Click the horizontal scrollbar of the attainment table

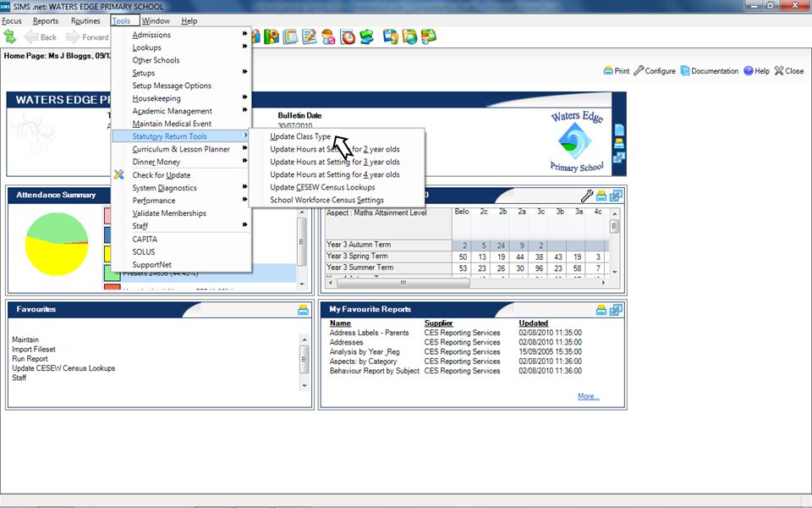pyautogui.click(x=403, y=283)
